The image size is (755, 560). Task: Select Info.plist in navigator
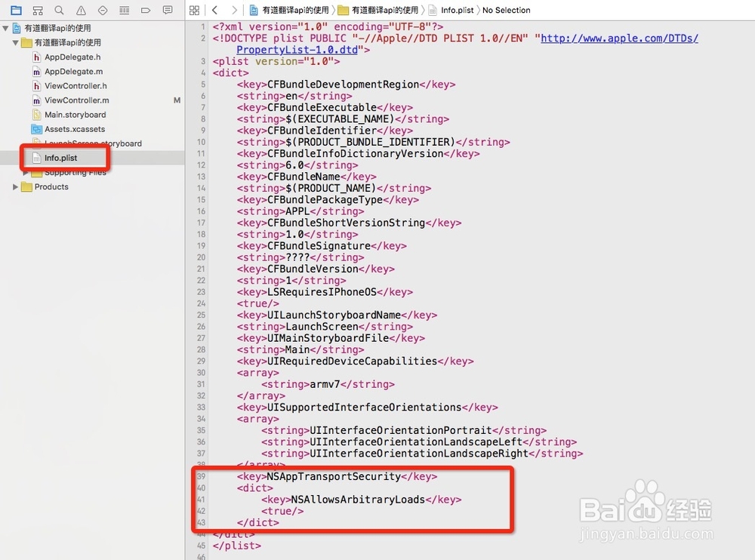coord(60,158)
